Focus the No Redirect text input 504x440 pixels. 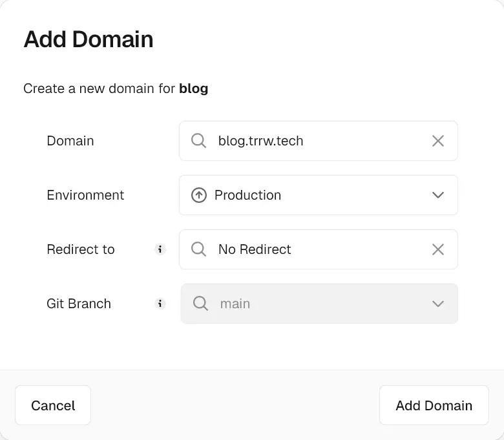(x=317, y=249)
